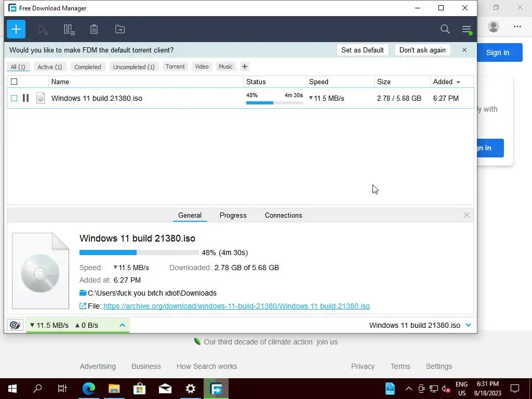532x399 pixels.
Task: Open search with the magnifier icon
Action: pyautogui.click(x=445, y=29)
